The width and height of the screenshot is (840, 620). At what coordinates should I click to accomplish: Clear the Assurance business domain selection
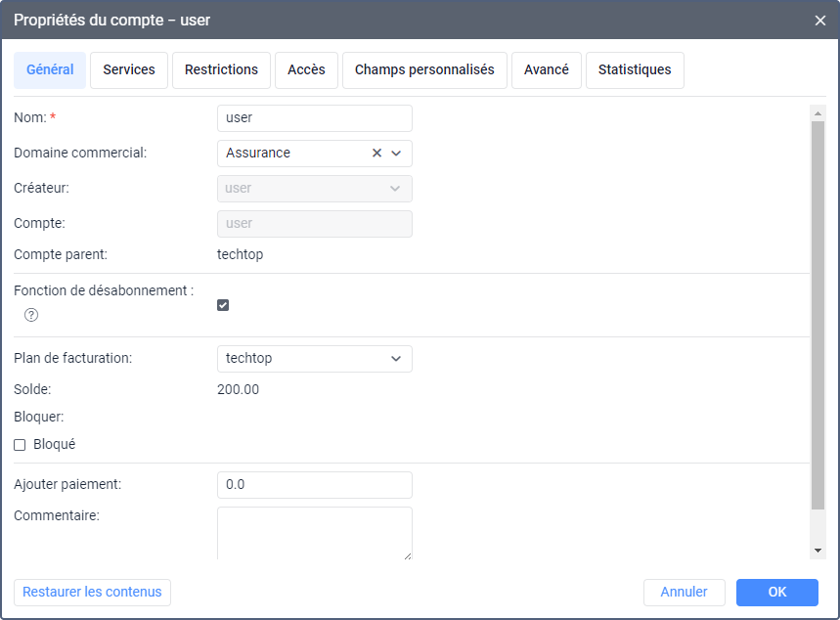376,154
